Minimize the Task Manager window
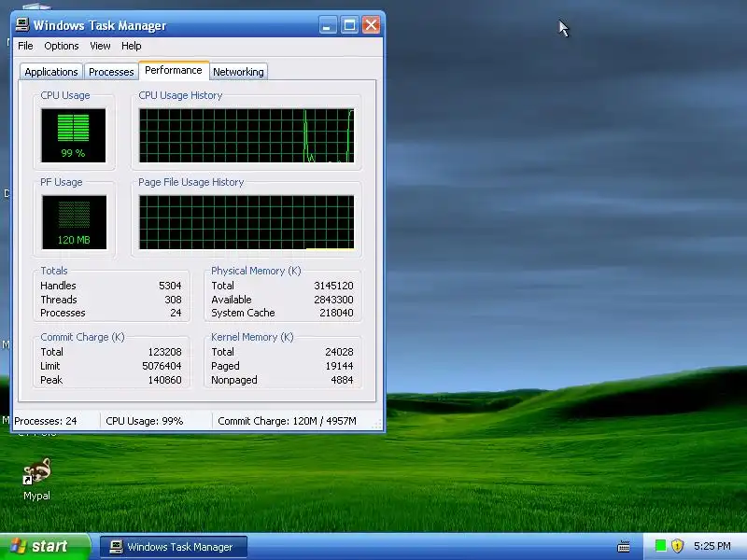Screen dimensions: 747x560 tap(328, 25)
